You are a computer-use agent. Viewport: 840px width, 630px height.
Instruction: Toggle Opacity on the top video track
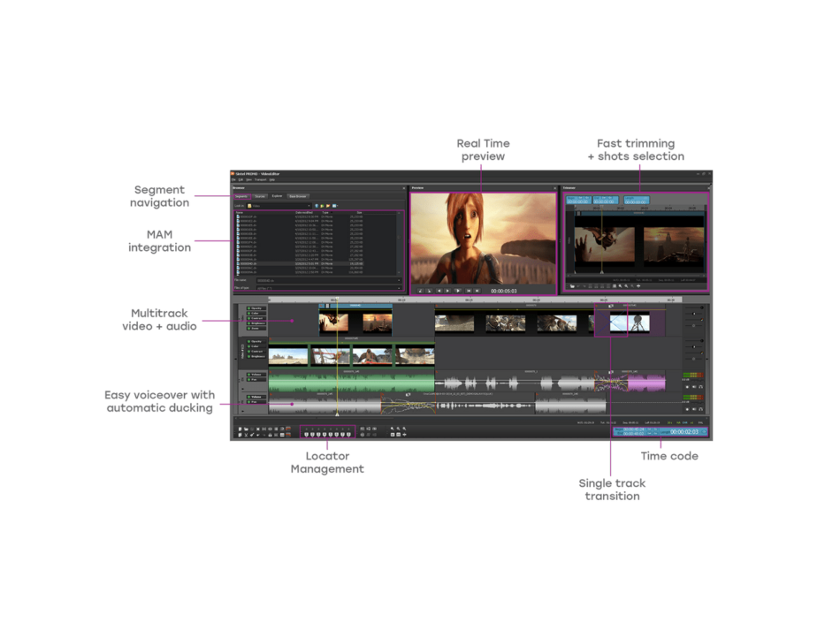(x=255, y=307)
